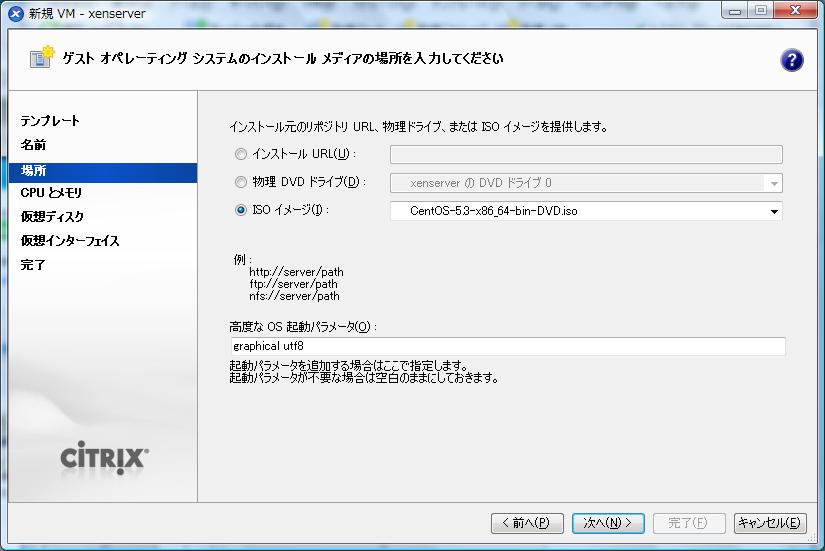This screenshot has width=825, height=551.
Task: Go to the 完了 step
Action: pyautogui.click(x=33, y=265)
